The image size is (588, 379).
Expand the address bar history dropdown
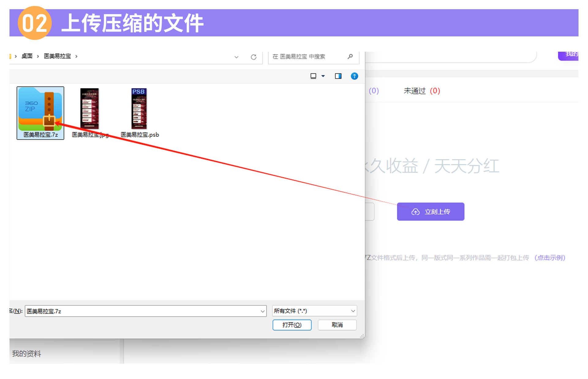pyautogui.click(x=236, y=57)
